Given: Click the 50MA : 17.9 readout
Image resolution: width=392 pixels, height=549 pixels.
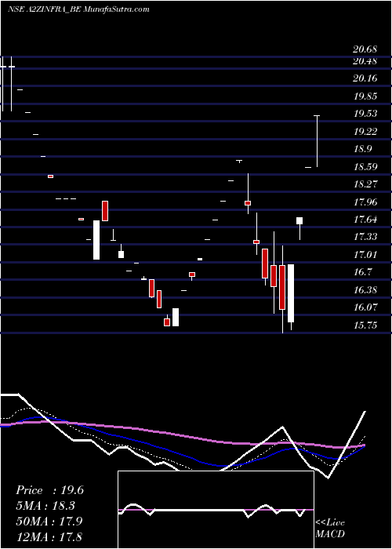Looking at the screenshot, I should [49, 522].
